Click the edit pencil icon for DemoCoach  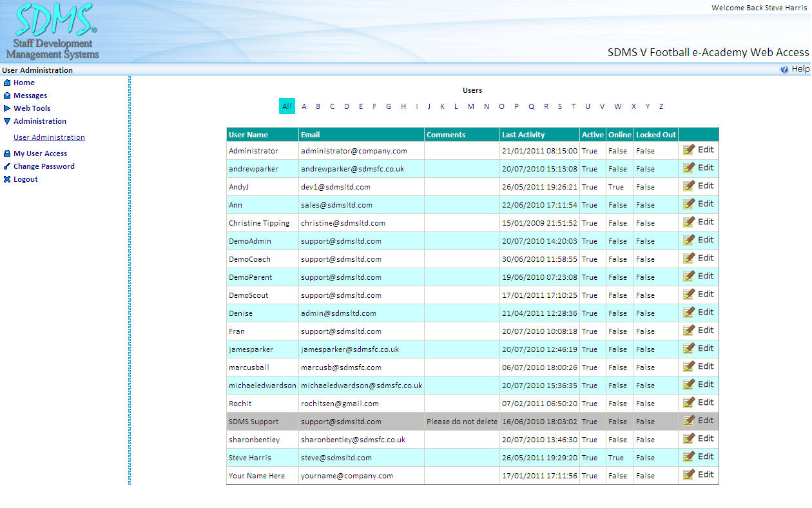[x=689, y=258]
